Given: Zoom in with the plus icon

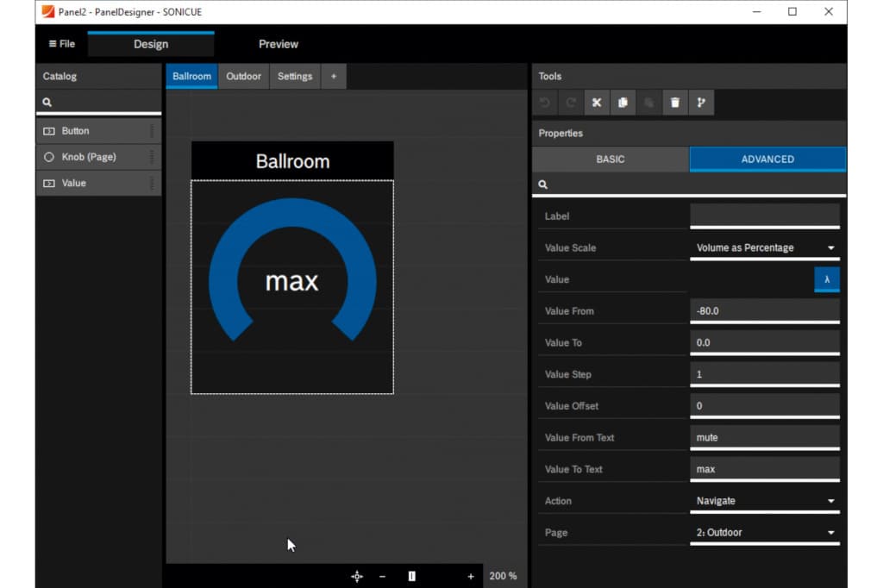Looking at the screenshot, I should point(471,576).
